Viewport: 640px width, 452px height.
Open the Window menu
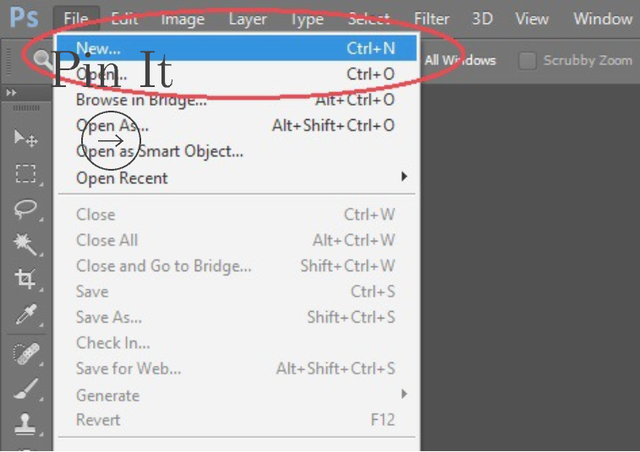[602, 19]
